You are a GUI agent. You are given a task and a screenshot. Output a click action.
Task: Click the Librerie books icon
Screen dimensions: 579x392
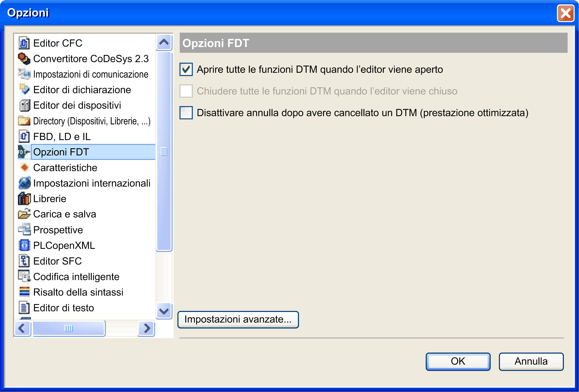pos(24,199)
